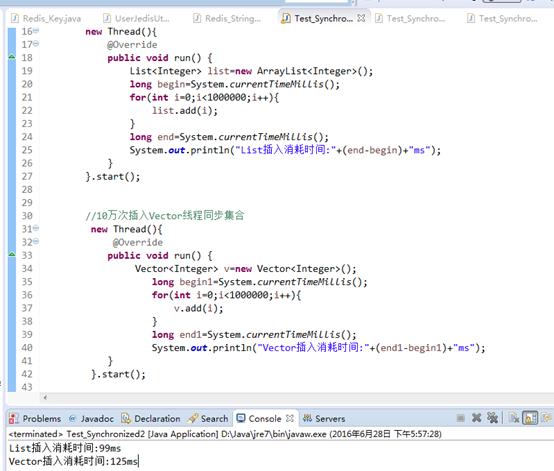This screenshot has width=554, height=471.
Task: Click line number 36 in the gutter
Action: pyautogui.click(x=27, y=295)
